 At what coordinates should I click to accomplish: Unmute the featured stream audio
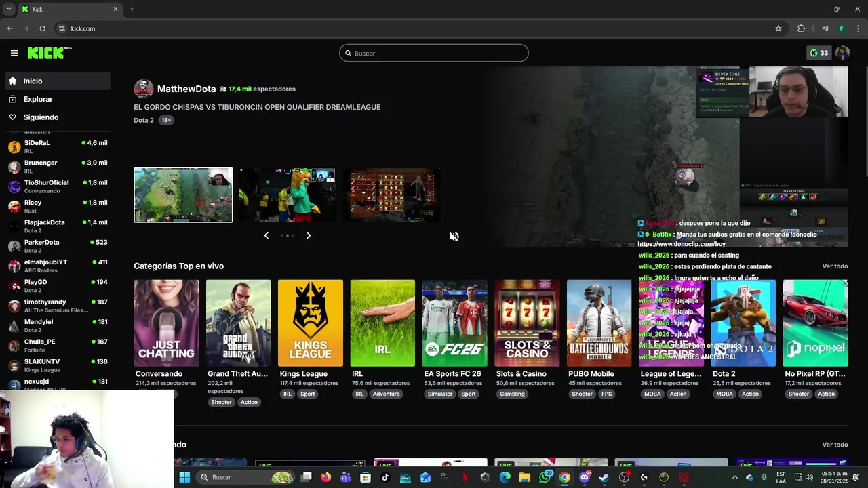tap(454, 236)
